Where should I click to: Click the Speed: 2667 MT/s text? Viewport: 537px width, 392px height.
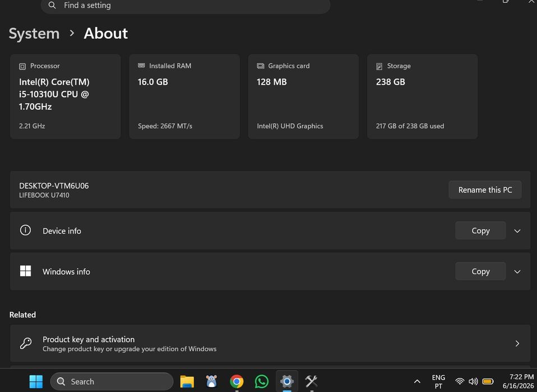(165, 126)
